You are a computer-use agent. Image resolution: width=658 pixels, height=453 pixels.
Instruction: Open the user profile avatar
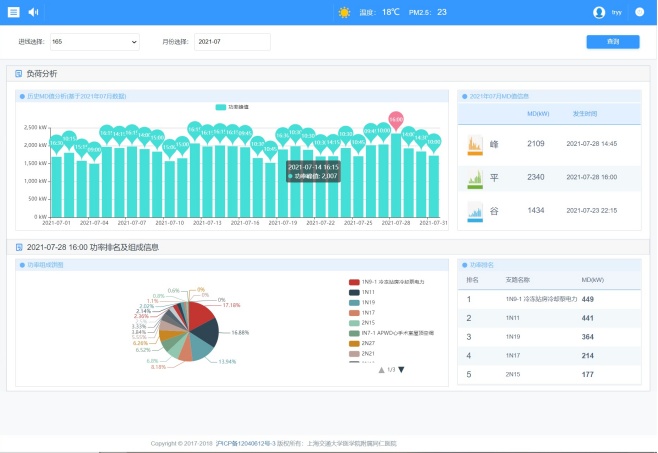click(599, 12)
